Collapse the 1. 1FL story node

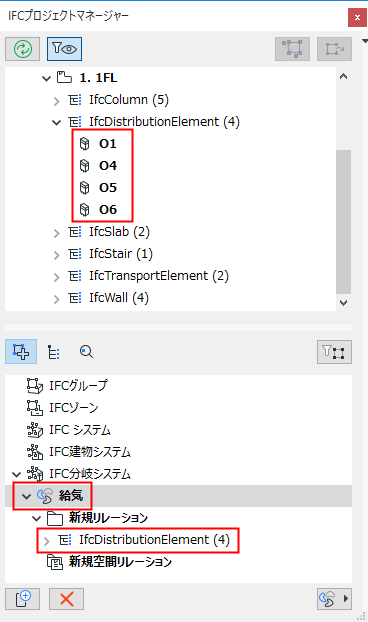[47, 79]
